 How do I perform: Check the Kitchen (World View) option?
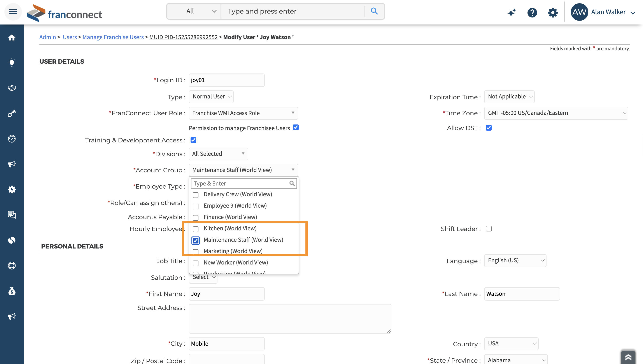(x=196, y=229)
